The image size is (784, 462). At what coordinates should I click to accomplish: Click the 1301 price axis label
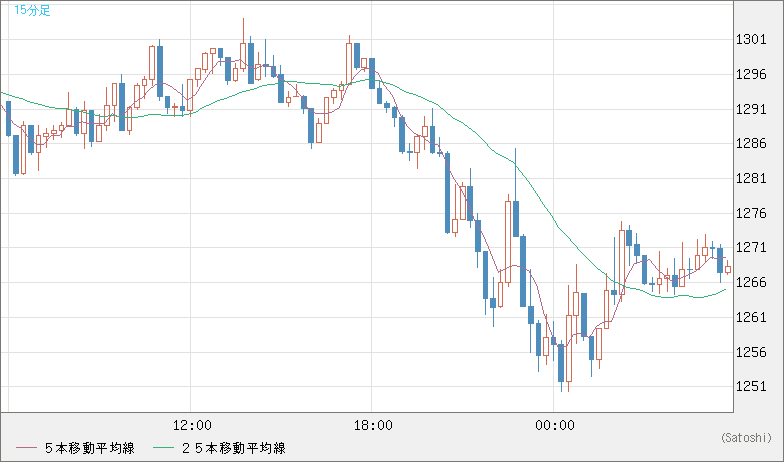pyautogui.click(x=751, y=40)
